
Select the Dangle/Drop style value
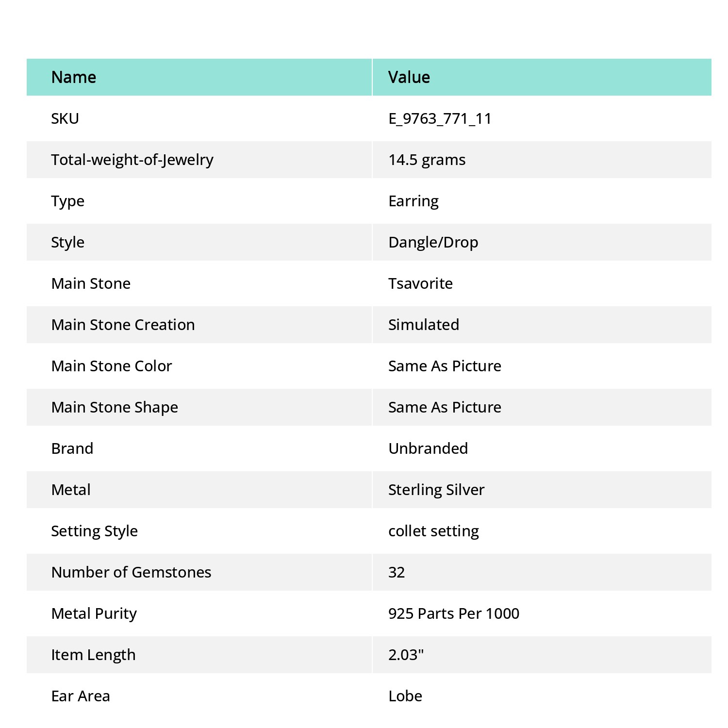point(433,242)
